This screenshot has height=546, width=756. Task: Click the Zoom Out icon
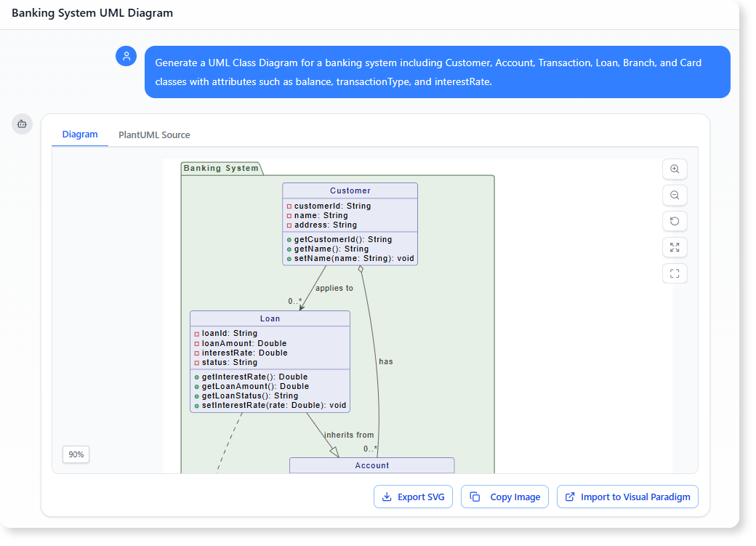tap(675, 195)
